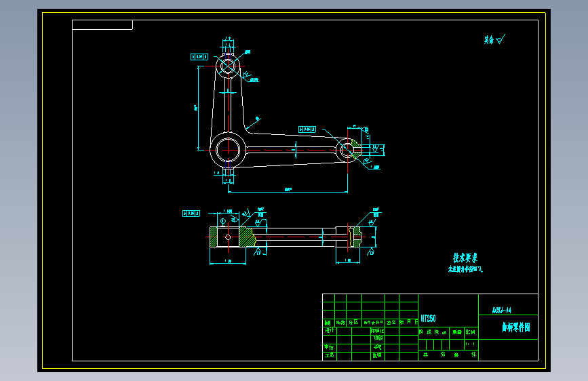The height and width of the screenshot is (381, 588).
Task: Select the 设计 cell in title block
Action: coord(330,330)
